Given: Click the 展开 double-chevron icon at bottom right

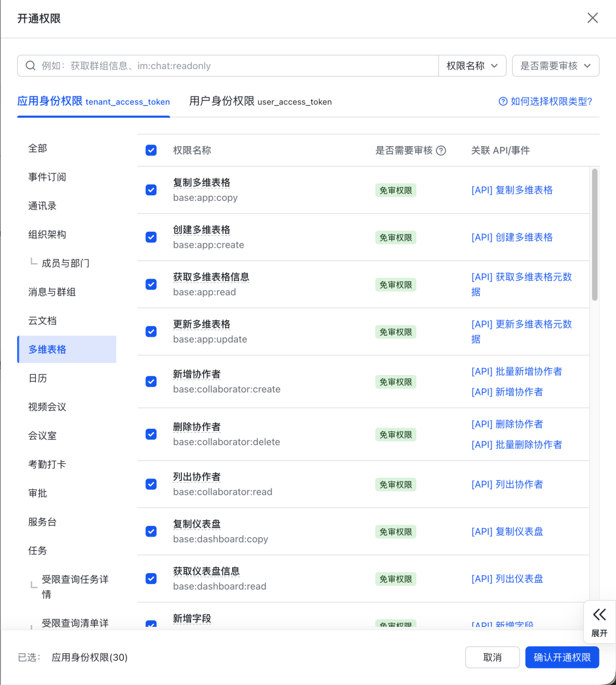Looking at the screenshot, I should (599, 615).
